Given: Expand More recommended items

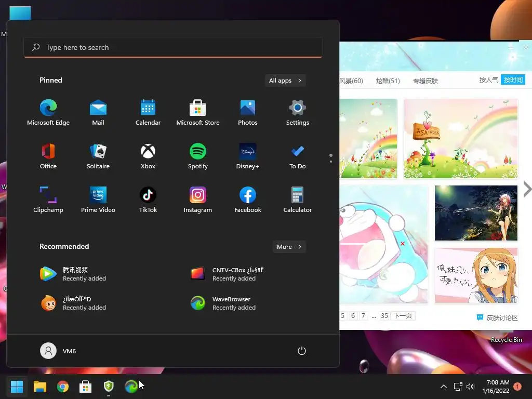Looking at the screenshot, I should [289, 247].
